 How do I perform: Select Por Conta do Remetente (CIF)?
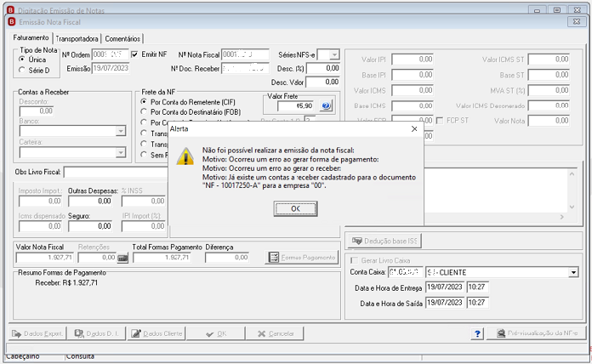click(144, 102)
